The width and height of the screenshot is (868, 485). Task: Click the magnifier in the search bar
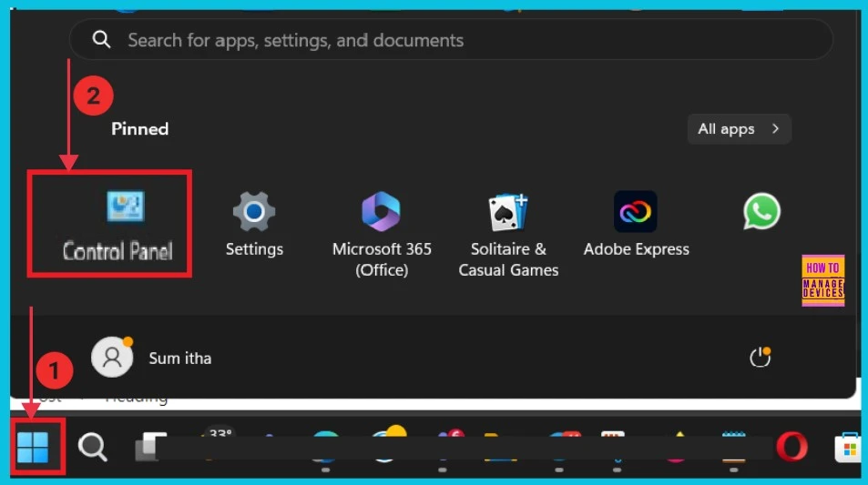point(102,40)
